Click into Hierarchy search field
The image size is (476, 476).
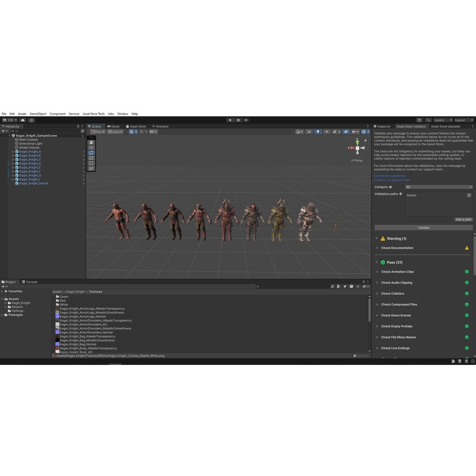(x=45, y=131)
